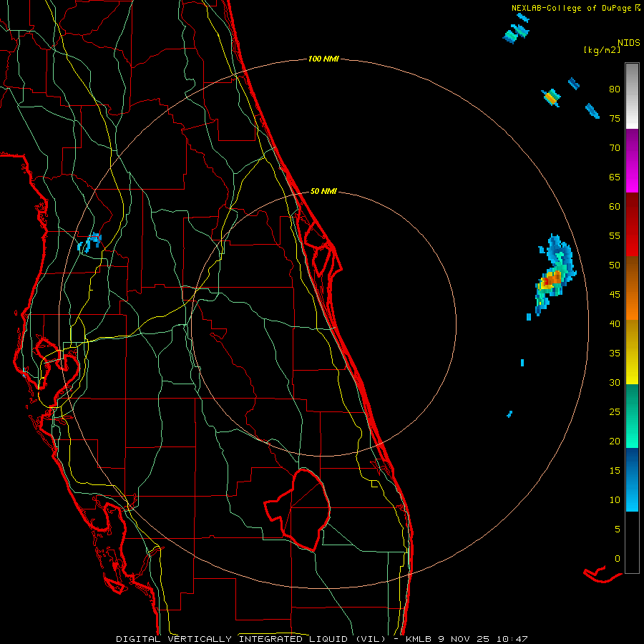Click the white-grey top segment of color scale

[632, 96]
